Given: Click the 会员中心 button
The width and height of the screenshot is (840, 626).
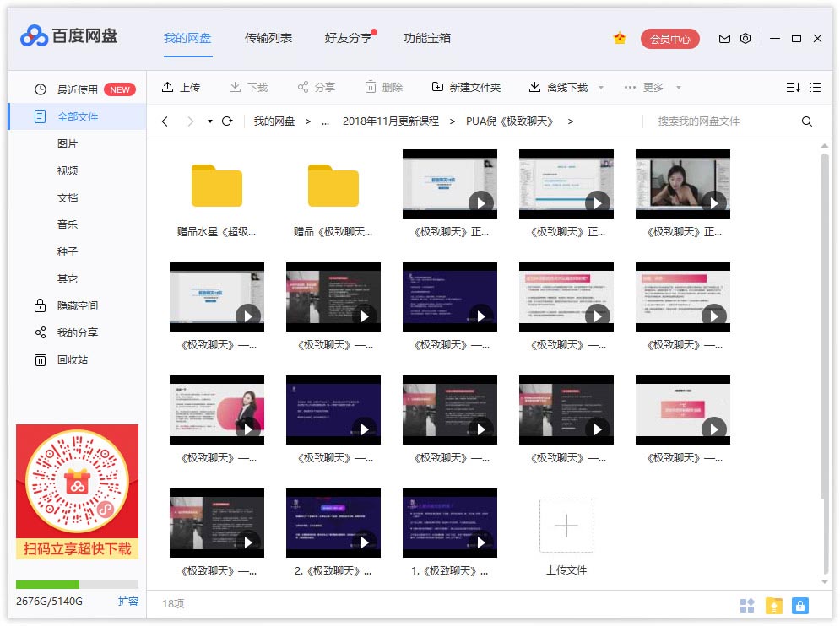Looking at the screenshot, I should click(669, 39).
